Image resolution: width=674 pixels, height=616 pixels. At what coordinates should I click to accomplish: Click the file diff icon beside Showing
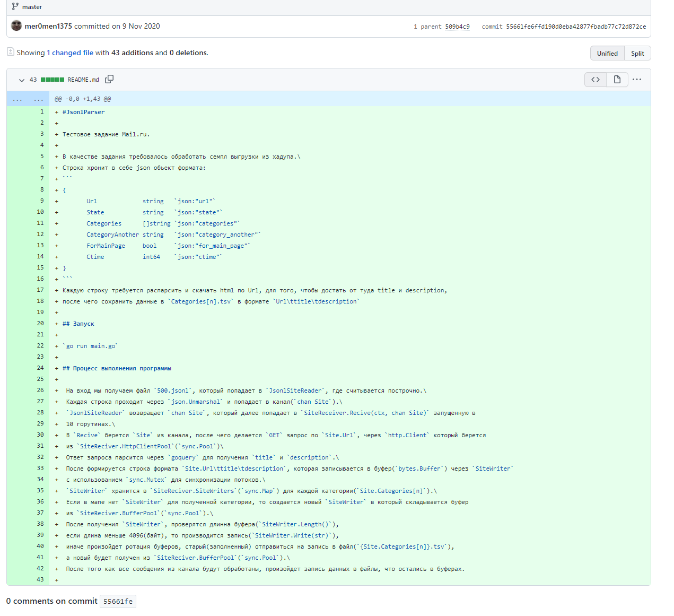[11, 51]
